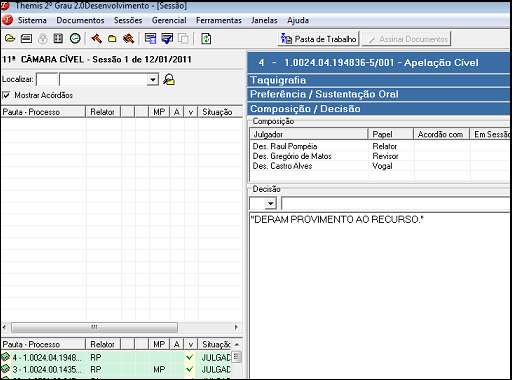
Task: Click the open folder toolbar icon
Action: click(x=10, y=39)
